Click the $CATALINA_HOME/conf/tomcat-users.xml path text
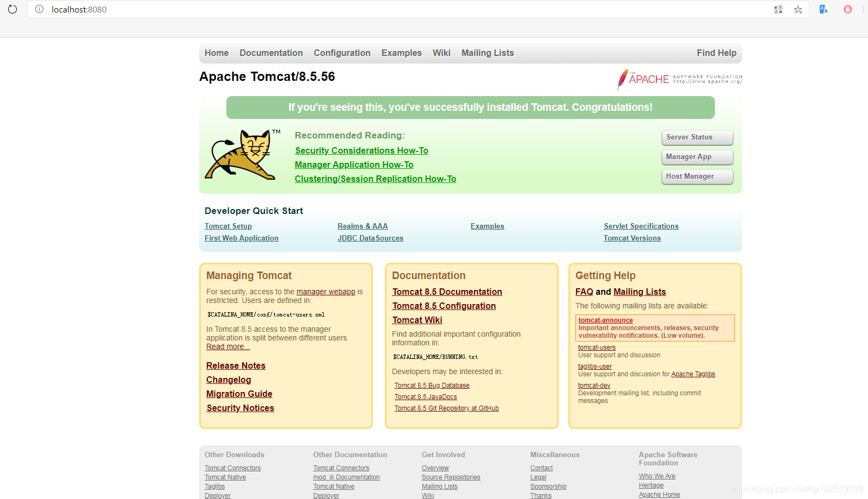 pyautogui.click(x=266, y=314)
